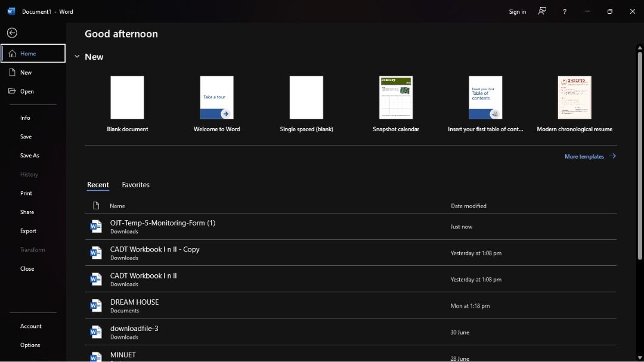
Task: Select Home in the sidebar
Action: click(33, 54)
